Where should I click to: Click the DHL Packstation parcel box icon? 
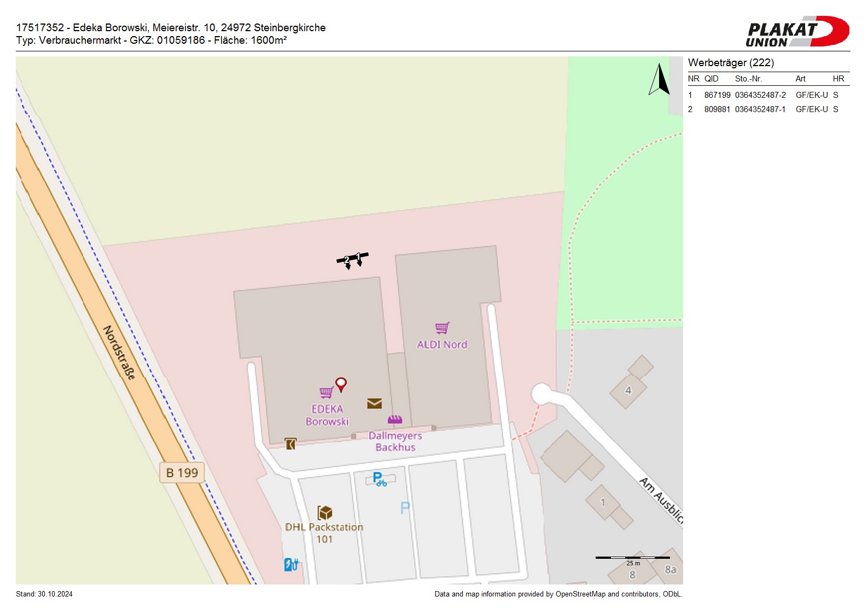tap(325, 513)
